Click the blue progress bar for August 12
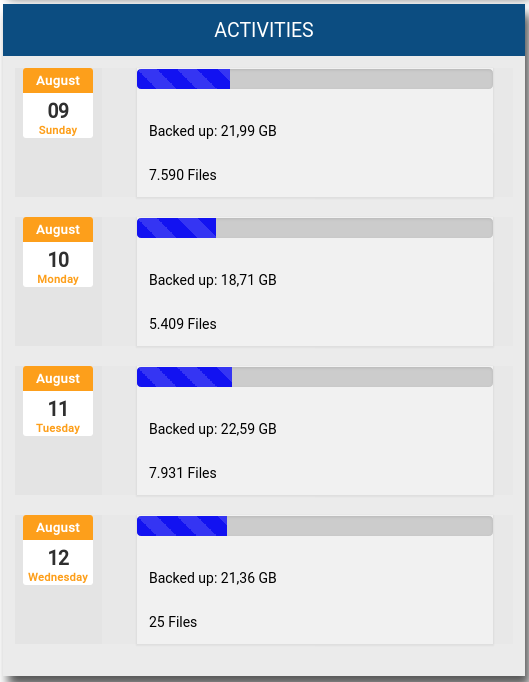 click(x=182, y=526)
